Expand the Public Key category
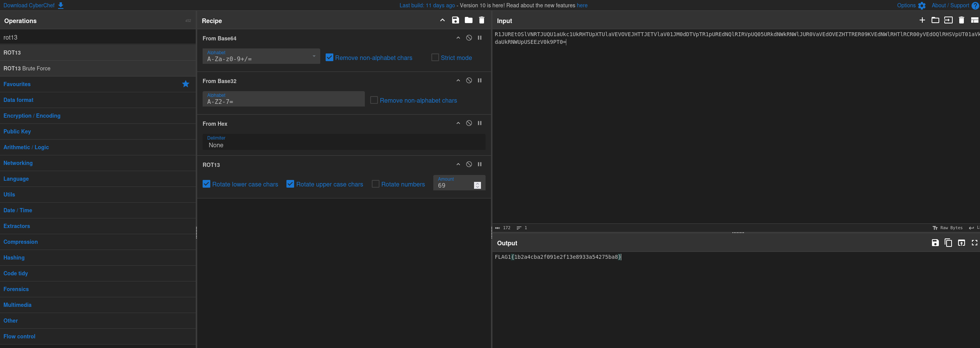 [98, 132]
